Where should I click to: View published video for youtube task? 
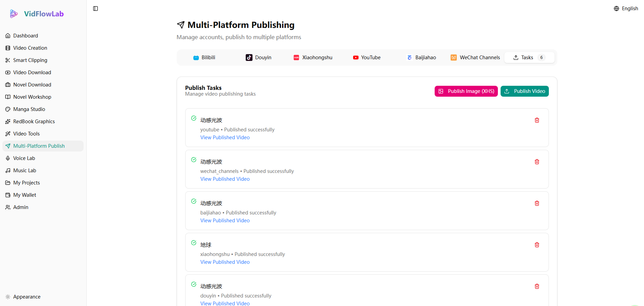225,138
